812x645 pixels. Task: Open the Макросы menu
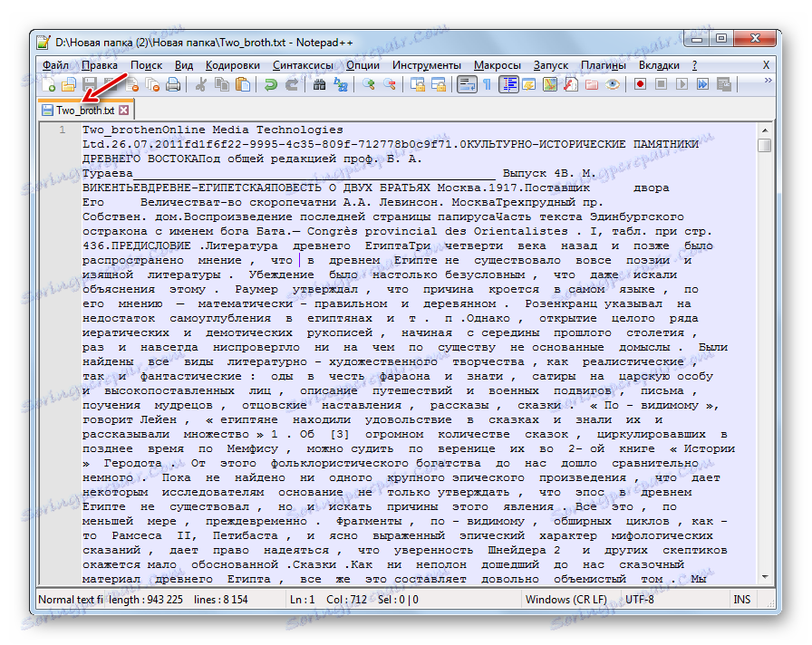(x=498, y=65)
